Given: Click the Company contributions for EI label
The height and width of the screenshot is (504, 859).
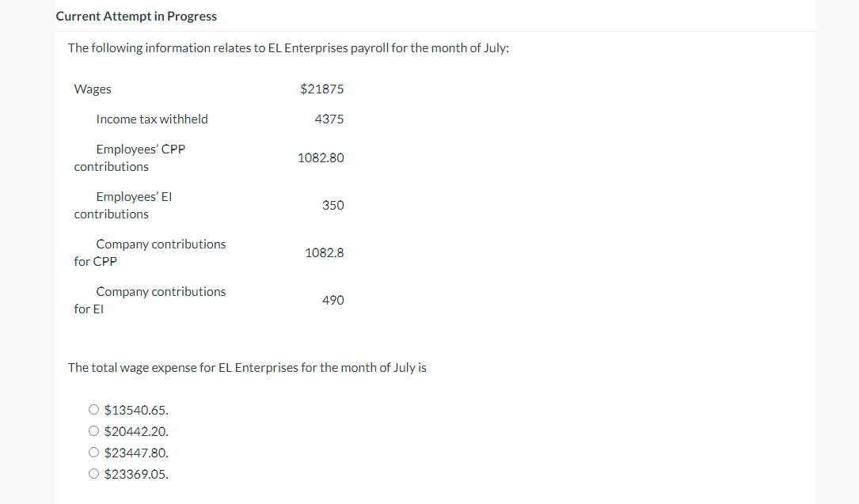Looking at the screenshot, I should pyautogui.click(x=150, y=301).
